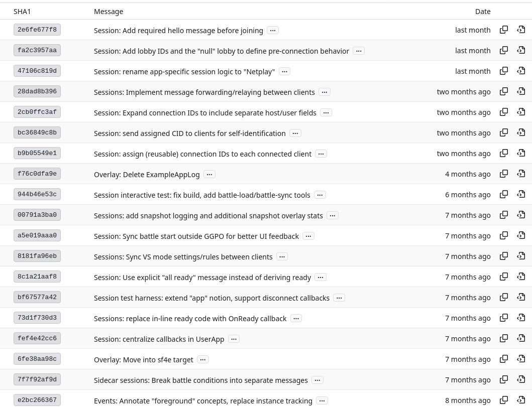532x407 pixels.
Task: Expand message of Netplay rename commit
Action: 284,71
